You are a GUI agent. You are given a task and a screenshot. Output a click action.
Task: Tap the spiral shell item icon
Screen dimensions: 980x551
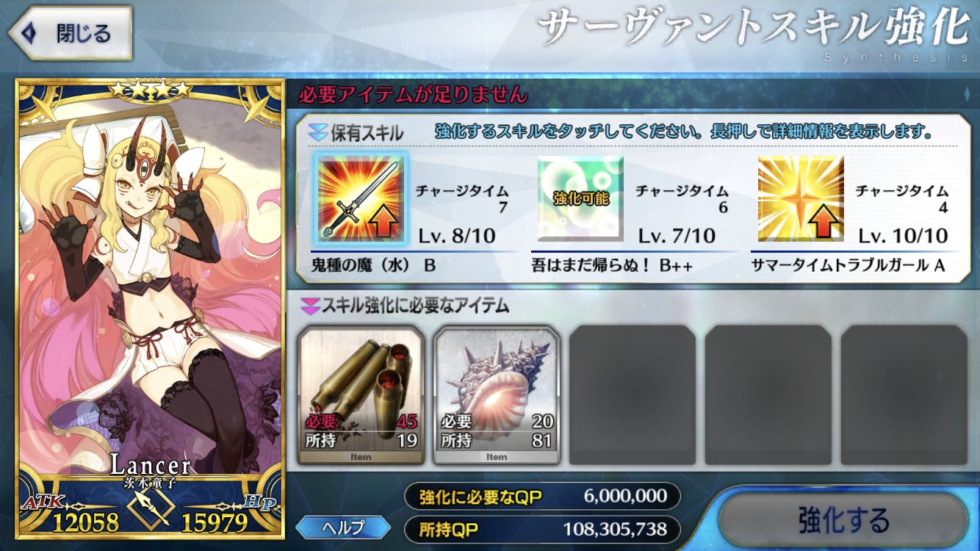pyautogui.click(x=497, y=395)
